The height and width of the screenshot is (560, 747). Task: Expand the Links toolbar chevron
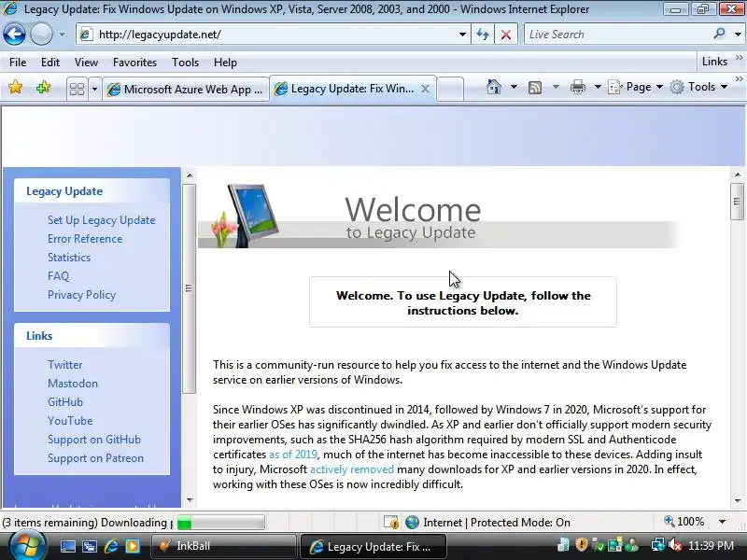click(x=739, y=58)
